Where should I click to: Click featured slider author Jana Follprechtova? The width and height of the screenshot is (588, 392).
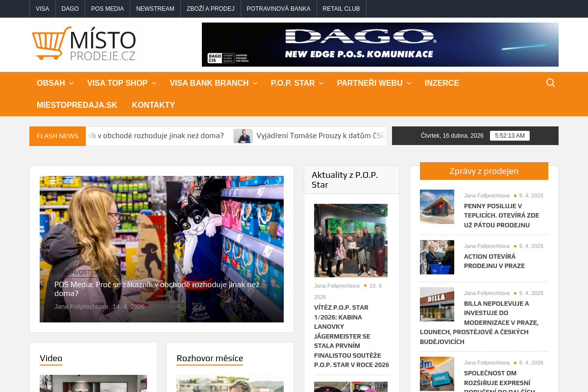tap(81, 307)
